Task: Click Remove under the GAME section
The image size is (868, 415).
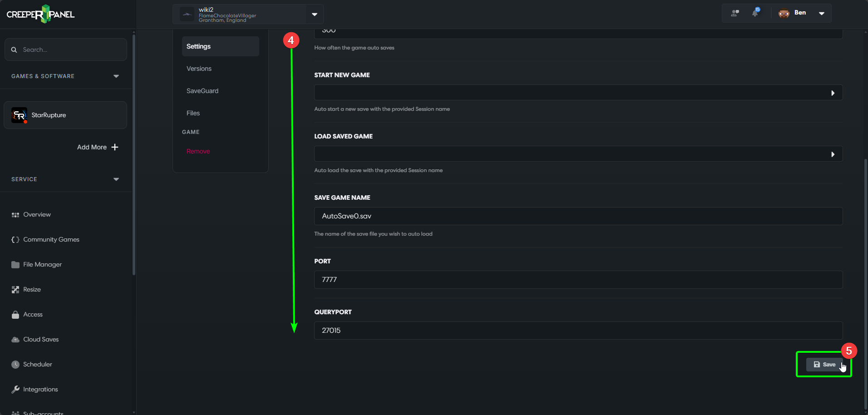Action: 198,151
